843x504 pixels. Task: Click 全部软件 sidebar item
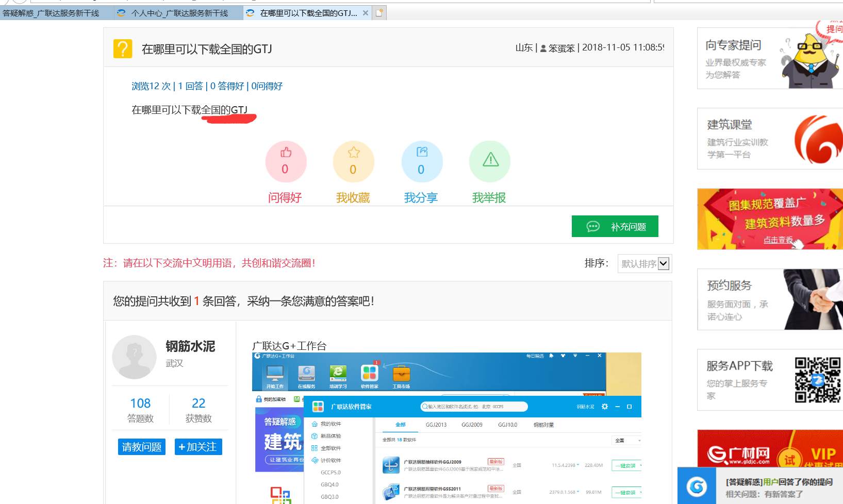326,448
